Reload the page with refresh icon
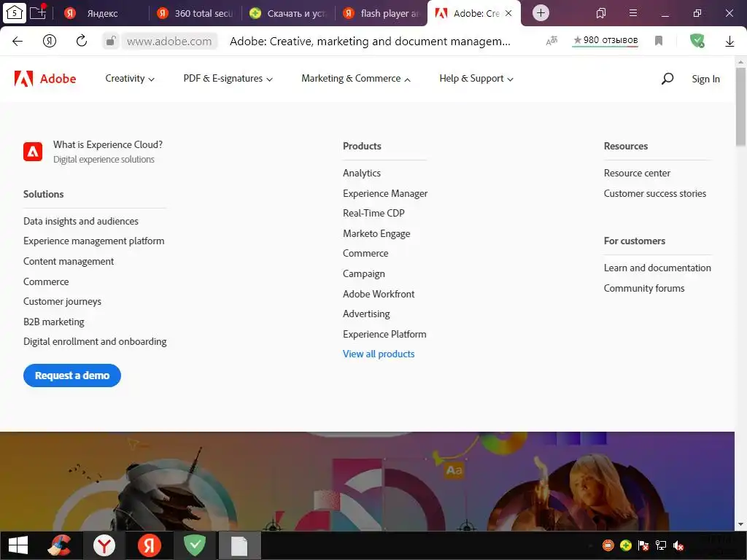The image size is (747, 560). click(x=82, y=41)
